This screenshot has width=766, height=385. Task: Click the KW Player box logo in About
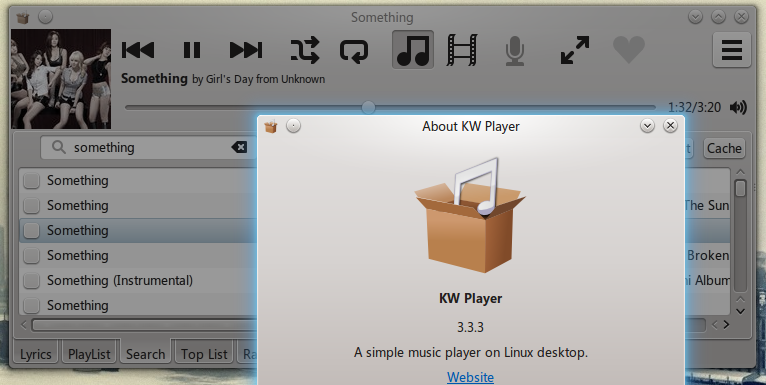(x=470, y=215)
